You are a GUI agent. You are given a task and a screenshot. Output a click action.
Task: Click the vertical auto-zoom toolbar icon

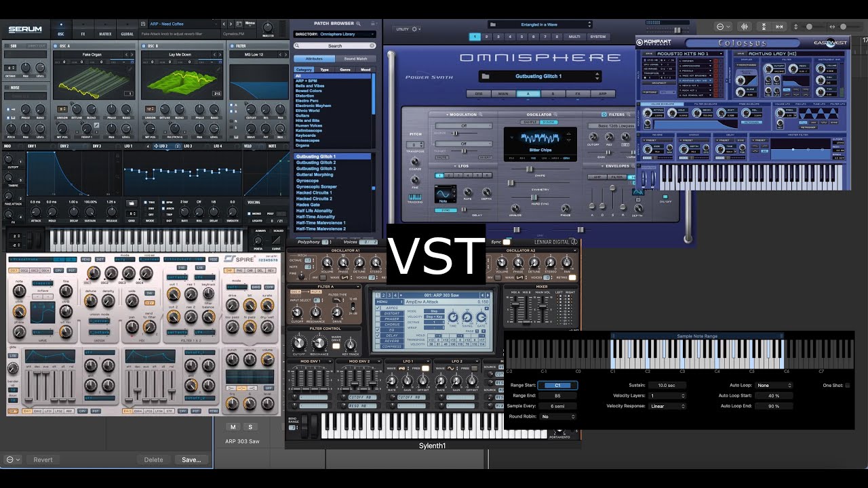(764, 26)
